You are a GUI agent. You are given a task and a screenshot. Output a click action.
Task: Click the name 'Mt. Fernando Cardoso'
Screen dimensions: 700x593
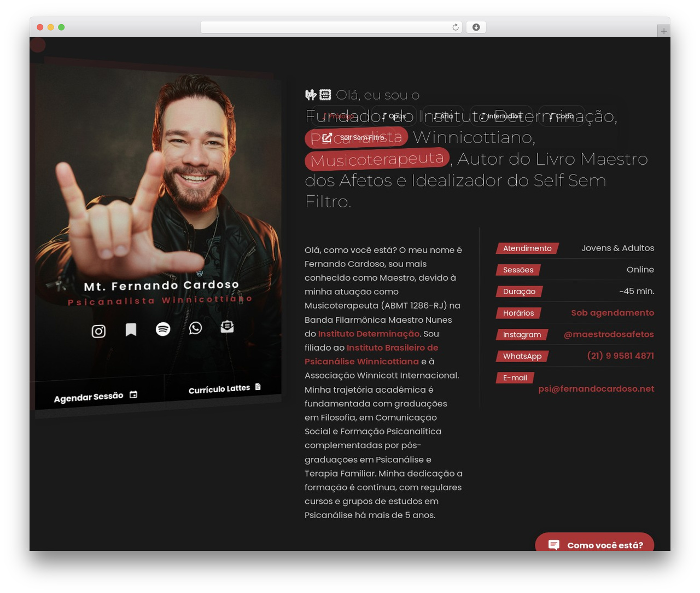coord(161,286)
